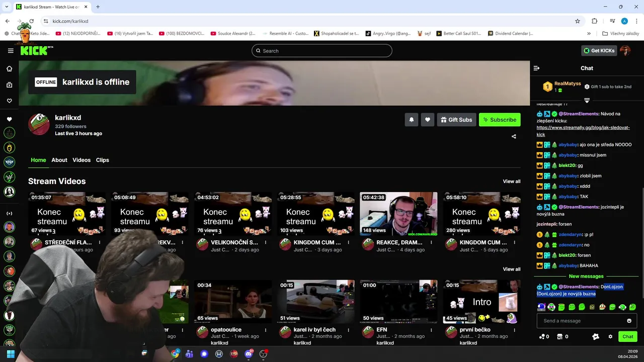
Task: Open Chrome media controls icon
Action: (612, 21)
